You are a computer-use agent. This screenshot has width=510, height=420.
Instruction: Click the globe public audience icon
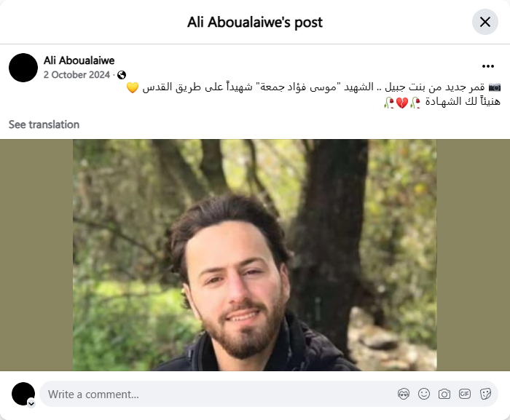click(122, 75)
